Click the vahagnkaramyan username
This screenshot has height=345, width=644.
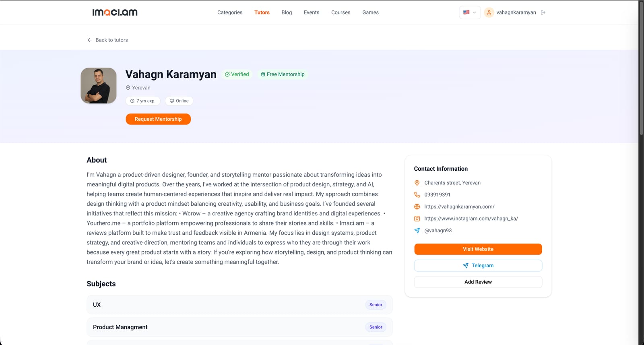tap(516, 12)
